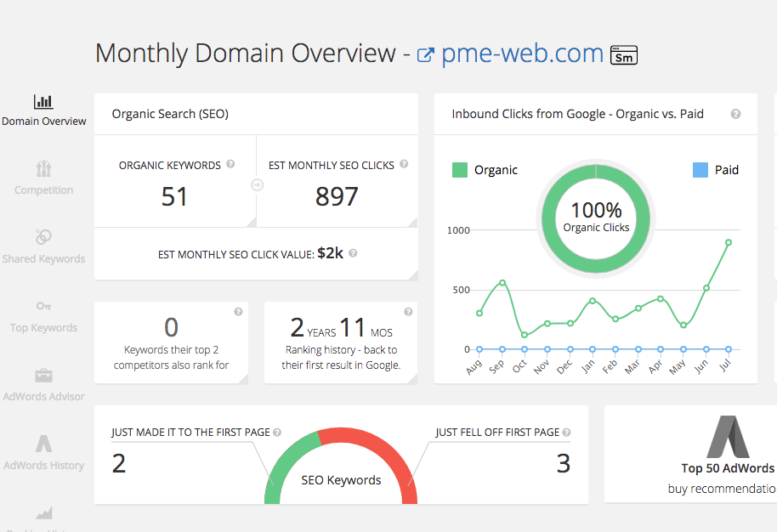
Task: Click help icon on Ranking history card
Action: (x=408, y=312)
